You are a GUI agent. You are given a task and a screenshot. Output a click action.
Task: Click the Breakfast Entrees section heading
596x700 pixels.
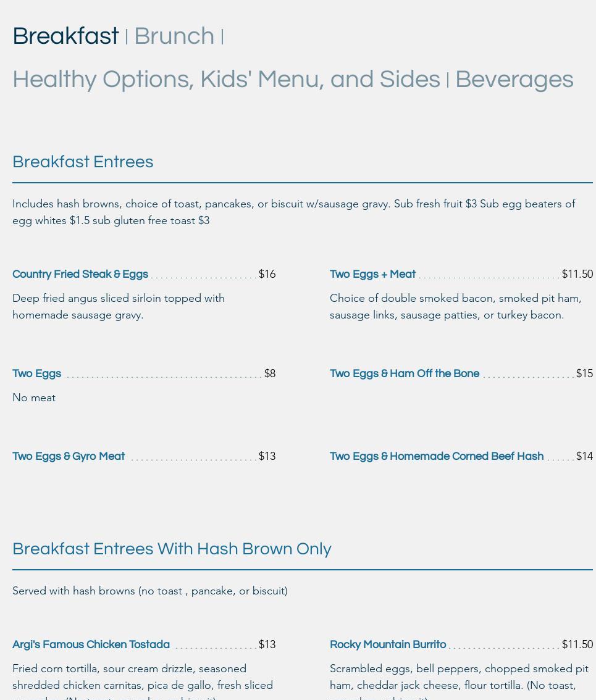(83, 162)
